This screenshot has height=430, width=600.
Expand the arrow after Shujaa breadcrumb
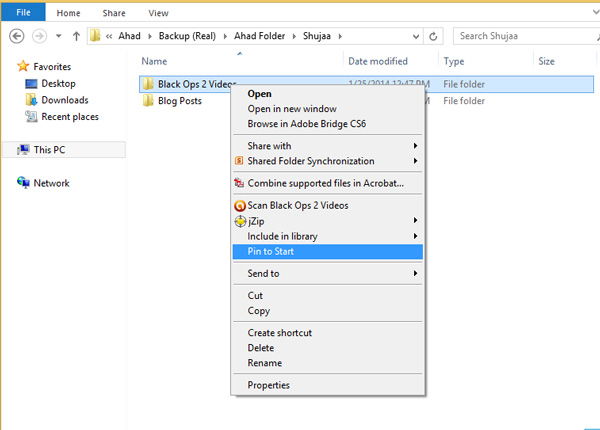coord(340,36)
